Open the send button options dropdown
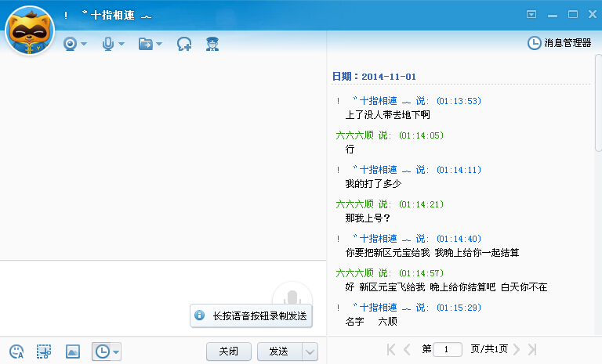The width and height of the screenshot is (602, 364). tap(310, 351)
